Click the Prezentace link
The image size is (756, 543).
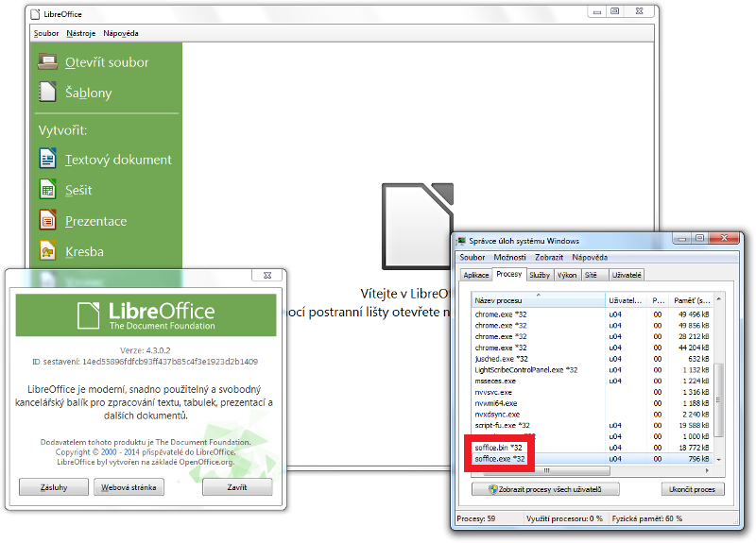(x=96, y=221)
